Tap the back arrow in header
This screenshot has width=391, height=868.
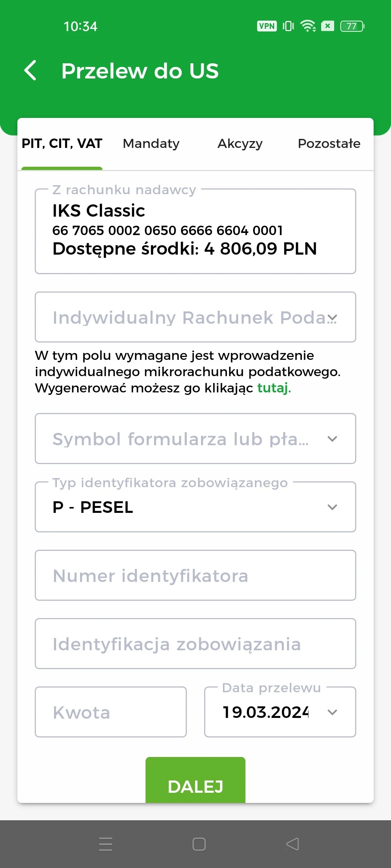30,70
